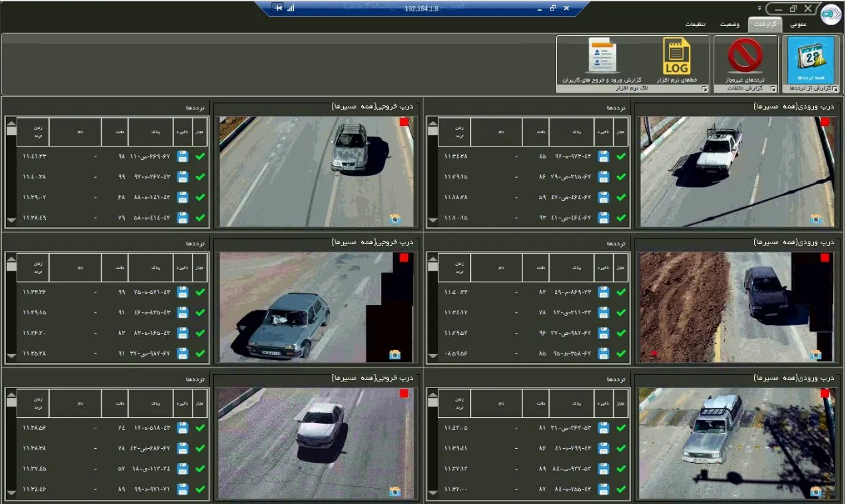The width and height of the screenshot is (845, 504).
Task: Toggle the green check in the ۱۱:۳۴:۱۷ row
Action: click(x=621, y=312)
